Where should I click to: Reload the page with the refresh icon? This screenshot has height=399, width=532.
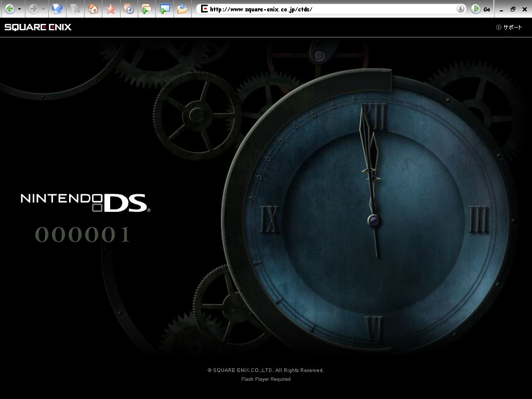(x=57, y=9)
